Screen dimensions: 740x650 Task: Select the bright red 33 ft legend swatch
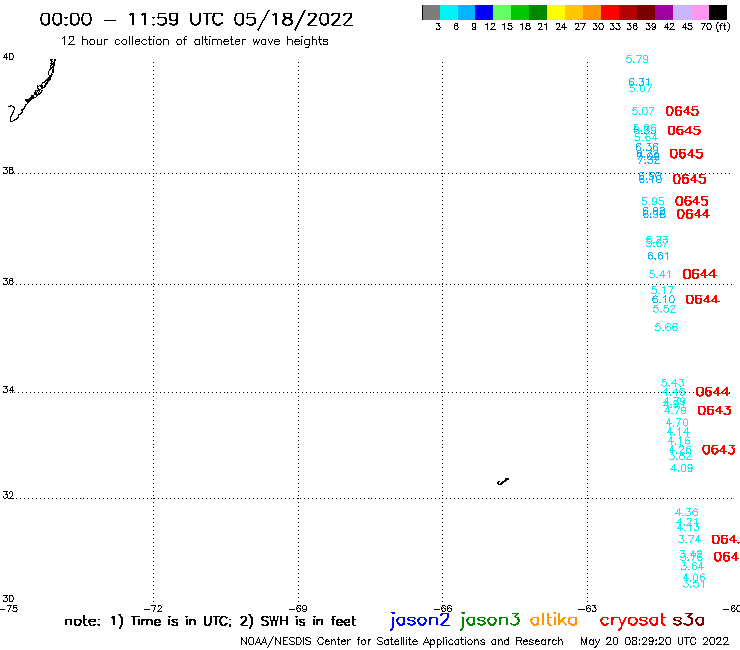(x=610, y=12)
